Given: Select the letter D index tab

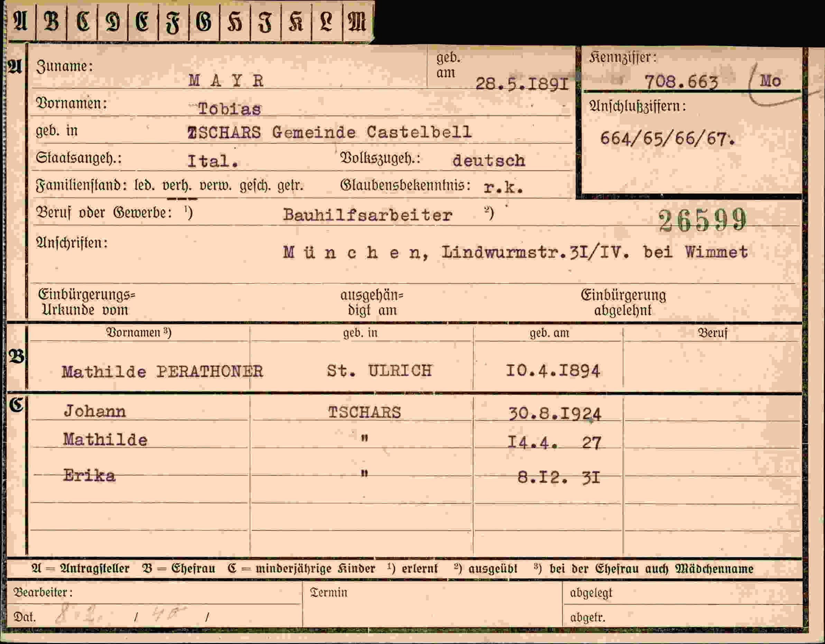Looking at the screenshot, I should 113,21.
